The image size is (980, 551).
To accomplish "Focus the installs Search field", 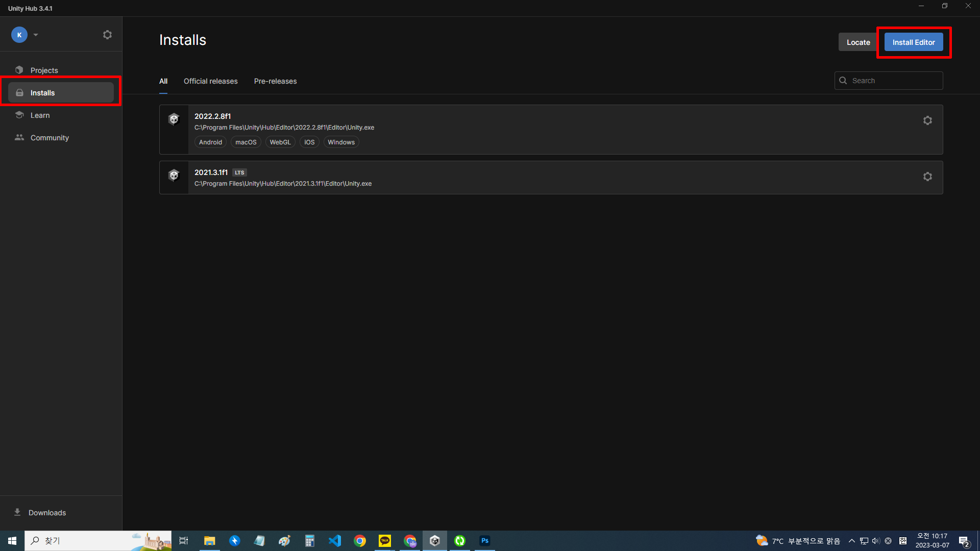I will click(x=889, y=81).
